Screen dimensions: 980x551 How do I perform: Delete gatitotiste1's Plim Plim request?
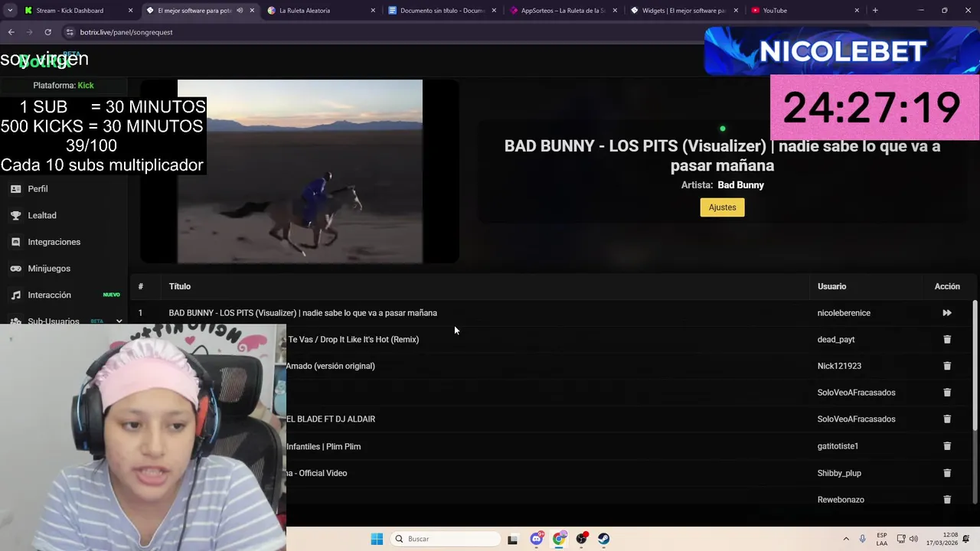coord(947,446)
